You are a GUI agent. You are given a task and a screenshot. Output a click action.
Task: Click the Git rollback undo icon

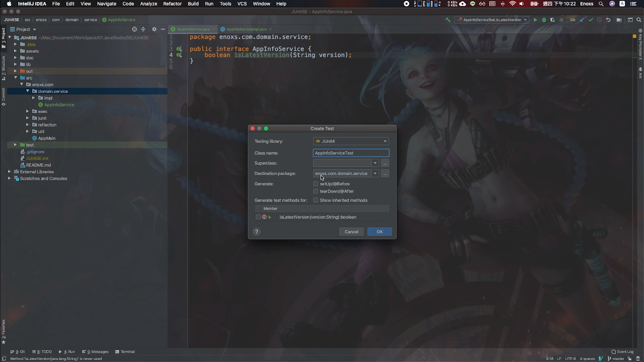pyautogui.click(x=608, y=20)
